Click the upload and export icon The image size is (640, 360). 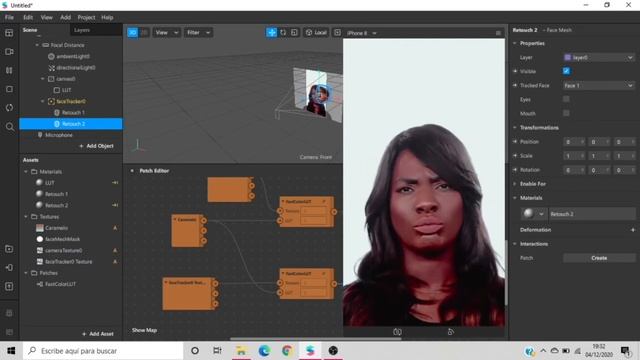9,287
